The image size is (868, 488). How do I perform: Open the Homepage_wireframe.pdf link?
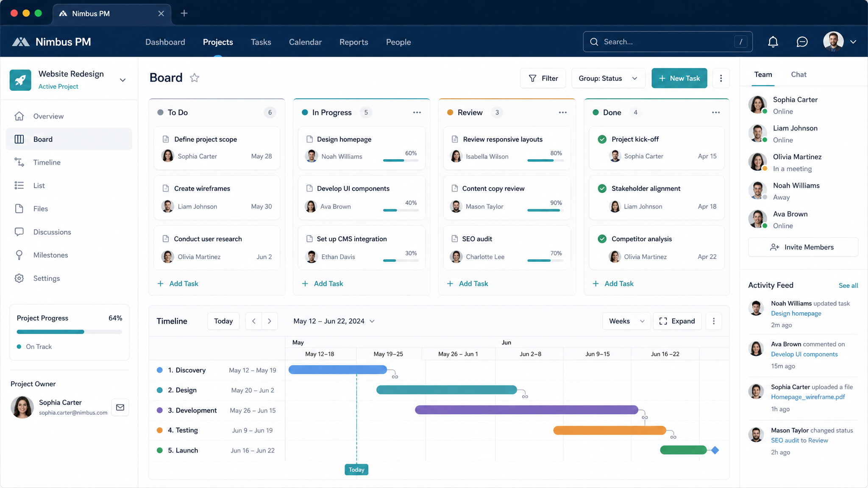(808, 397)
